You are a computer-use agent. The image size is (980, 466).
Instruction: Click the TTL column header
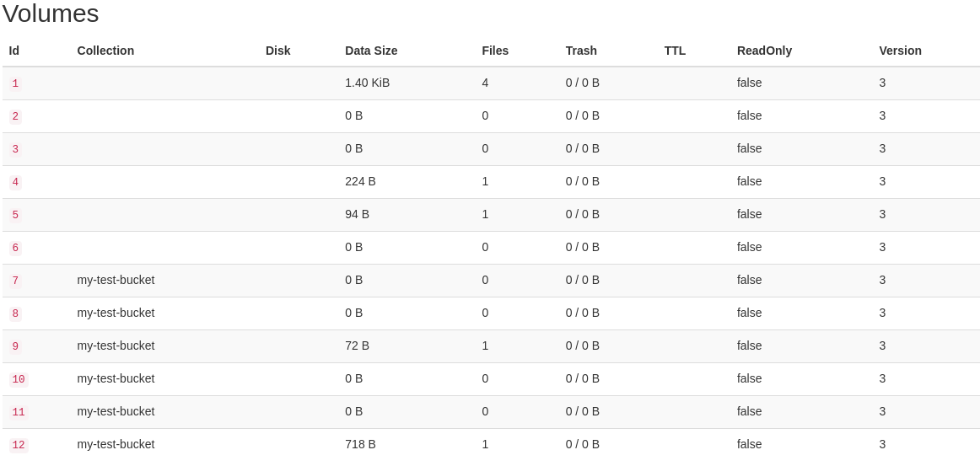[x=675, y=51]
